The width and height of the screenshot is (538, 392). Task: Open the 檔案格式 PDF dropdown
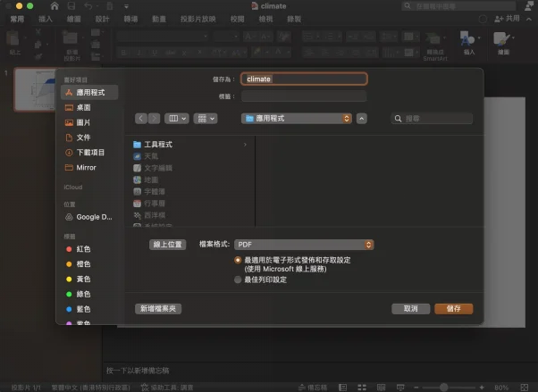304,245
